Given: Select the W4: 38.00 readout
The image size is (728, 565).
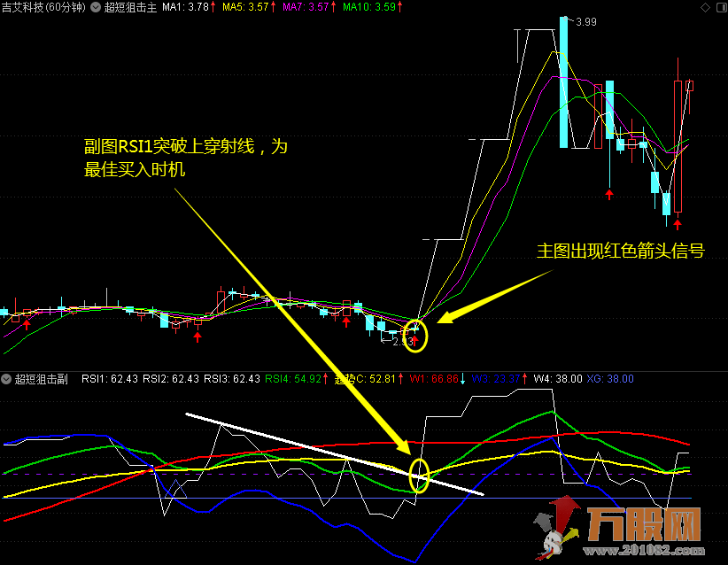Looking at the screenshot, I should pos(558,379).
